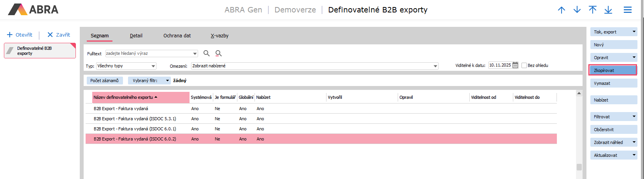Image resolution: width=644 pixels, height=179 pixels.
Task: Sort by Název definovatelného exportu column
Action: coord(140,97)
